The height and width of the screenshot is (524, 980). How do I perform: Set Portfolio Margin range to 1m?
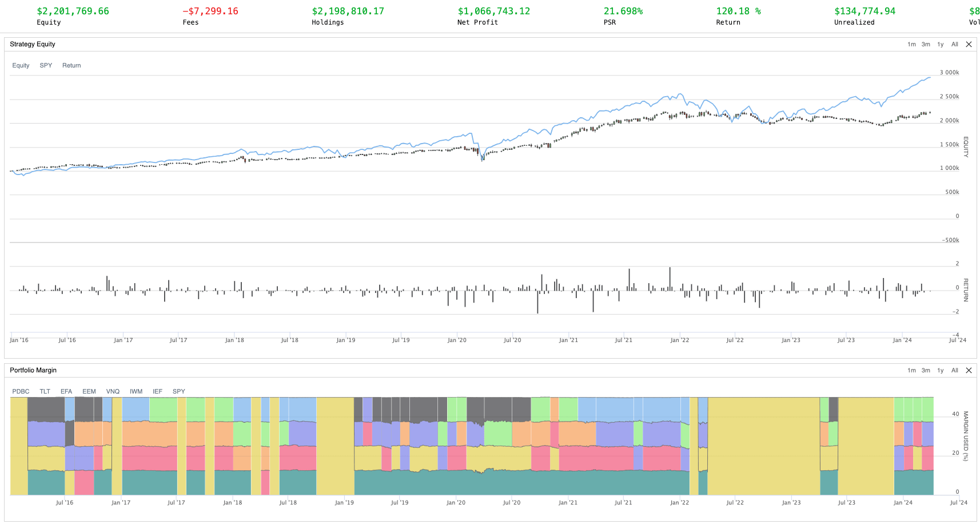click(x=911, y=371)
